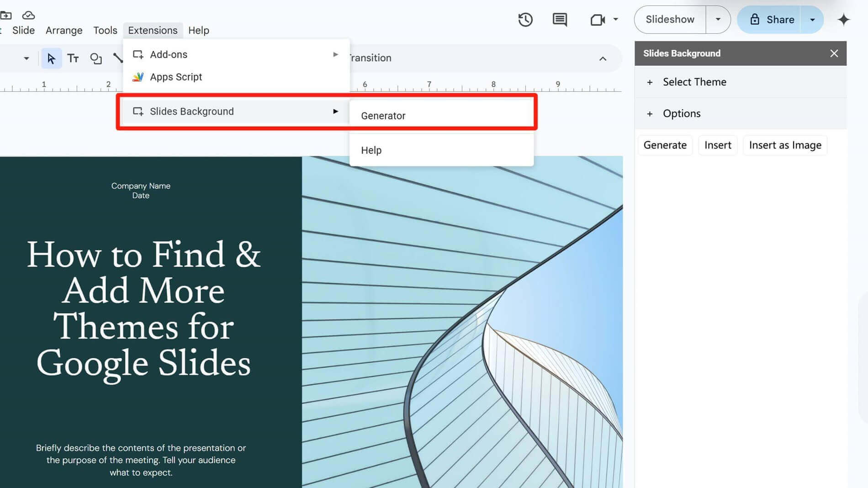
Task: Select the text box tool
Action: pos(73,58)
